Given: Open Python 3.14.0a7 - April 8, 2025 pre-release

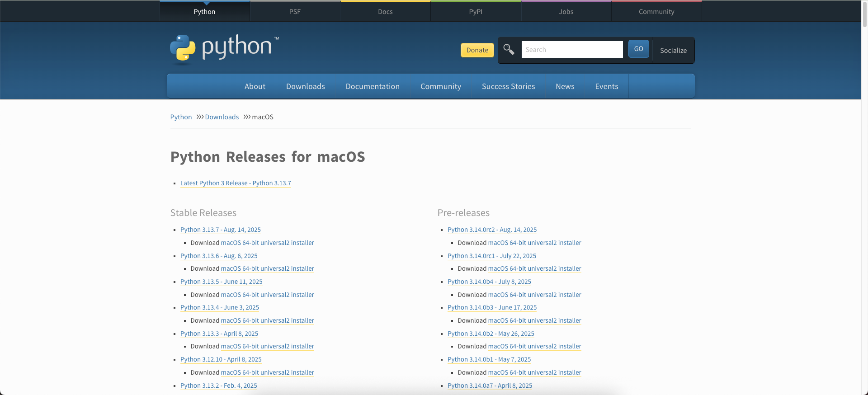Looking at the screenshot, I should click(x=490, y=386).
